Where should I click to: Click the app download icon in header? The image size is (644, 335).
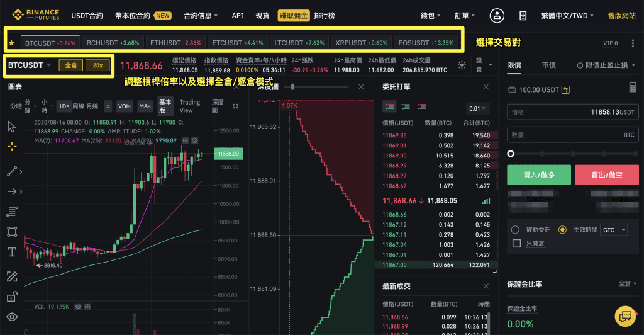(x=523, y=16)
